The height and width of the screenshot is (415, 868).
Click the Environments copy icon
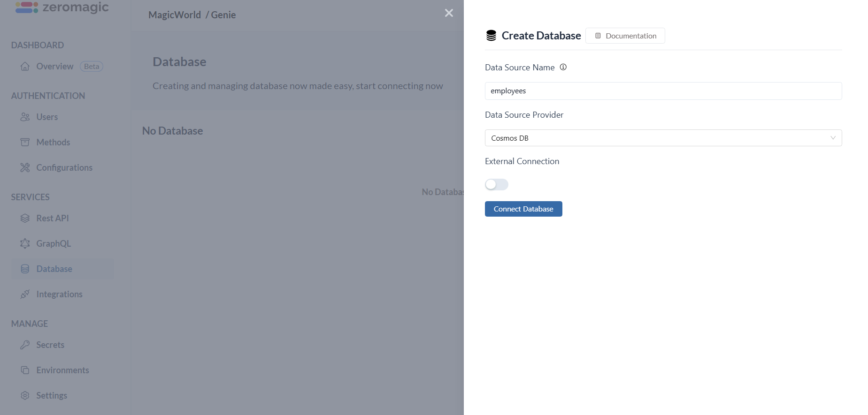click(x=25, y=370)
